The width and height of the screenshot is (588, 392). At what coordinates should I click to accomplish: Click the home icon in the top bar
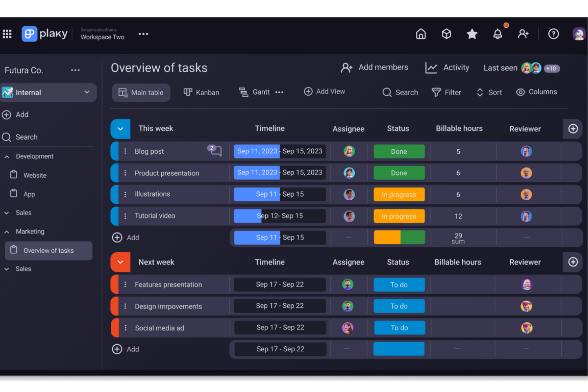pyautogui.click(x=421, y=34)
